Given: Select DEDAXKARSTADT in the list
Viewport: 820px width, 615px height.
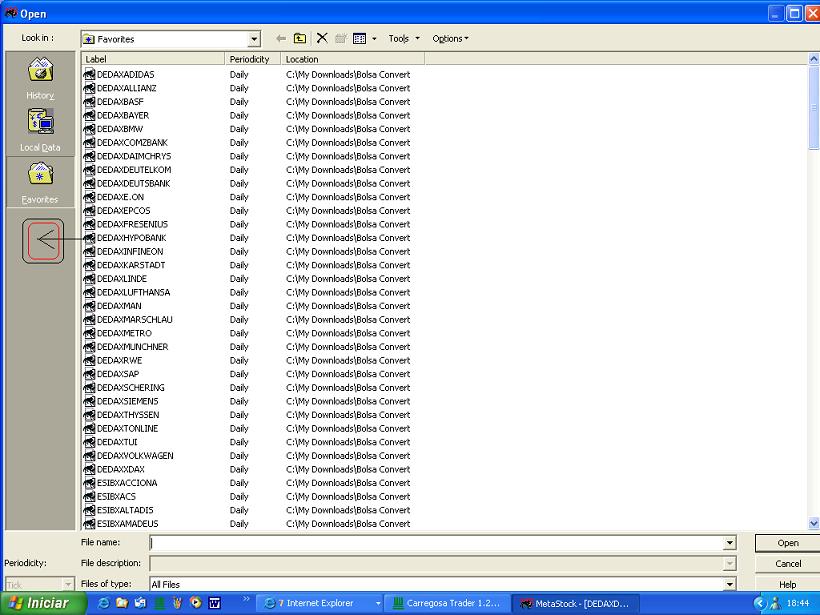Looking at the screenshot, I should (x=131, y=265).
